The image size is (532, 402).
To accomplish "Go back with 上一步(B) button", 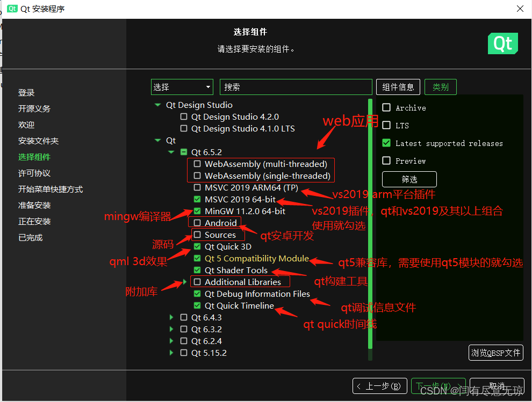I will (380, 386).
